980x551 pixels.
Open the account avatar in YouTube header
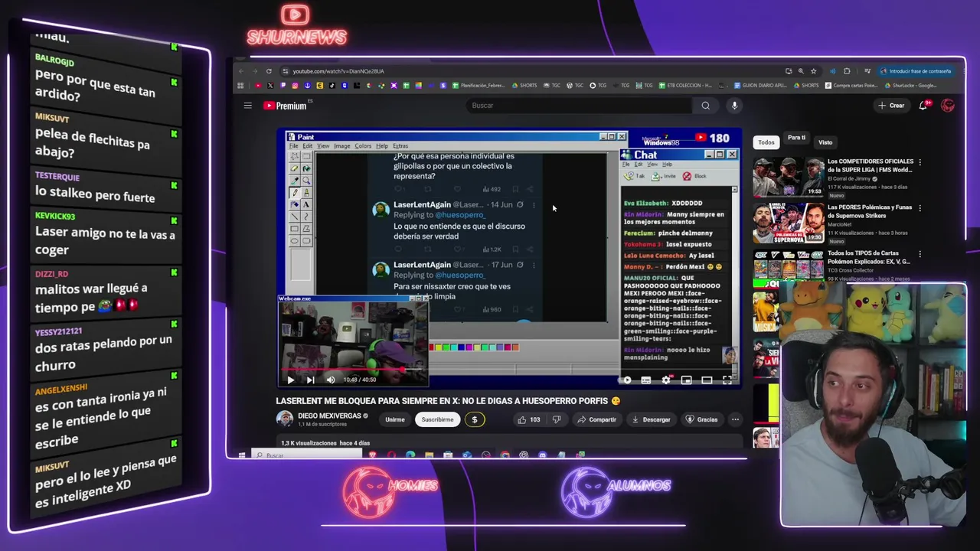(x=948, y=106)
